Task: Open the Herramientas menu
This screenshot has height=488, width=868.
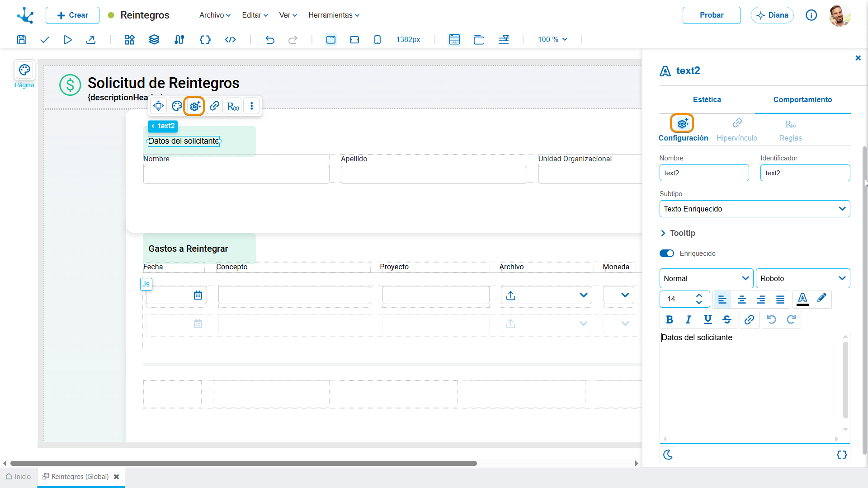Action: point(334,15)
